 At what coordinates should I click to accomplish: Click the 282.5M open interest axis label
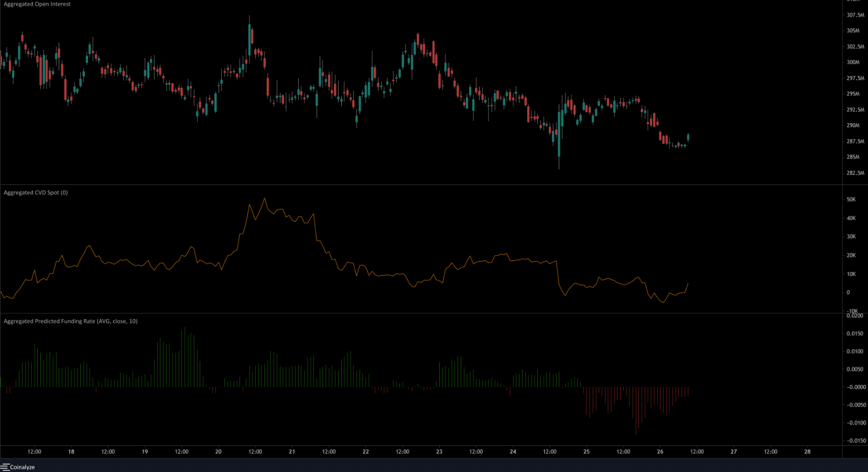point(855,173)
